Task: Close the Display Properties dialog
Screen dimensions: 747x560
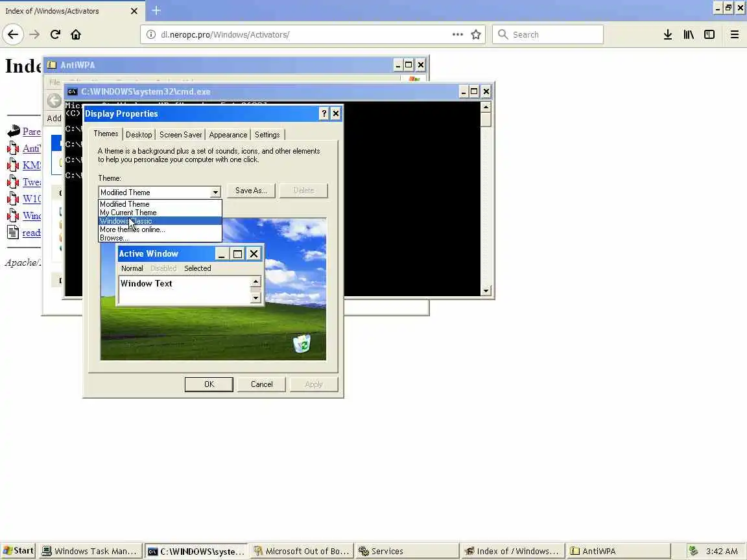Action: pos(336,113)
